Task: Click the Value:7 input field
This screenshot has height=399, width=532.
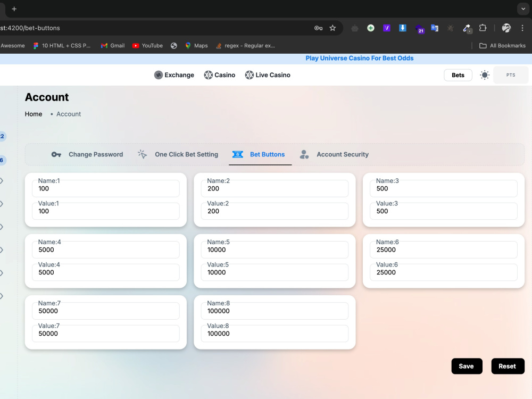Action: tap(105, 334)
